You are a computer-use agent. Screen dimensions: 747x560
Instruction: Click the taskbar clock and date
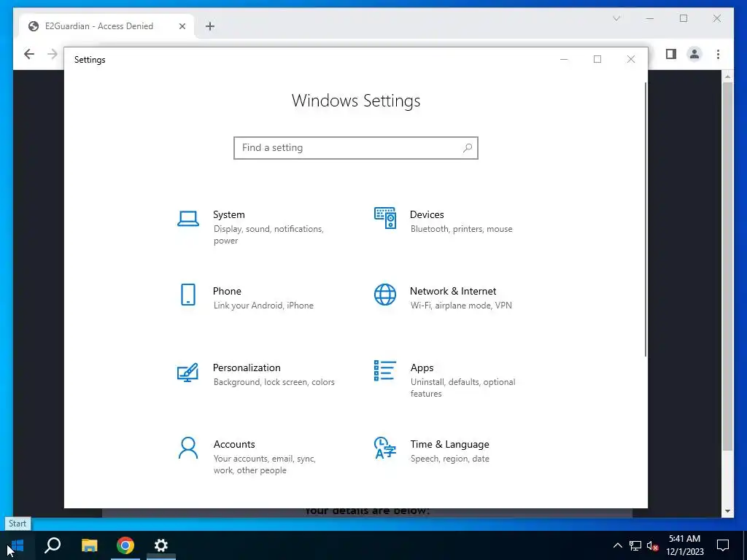click(684, 545)
